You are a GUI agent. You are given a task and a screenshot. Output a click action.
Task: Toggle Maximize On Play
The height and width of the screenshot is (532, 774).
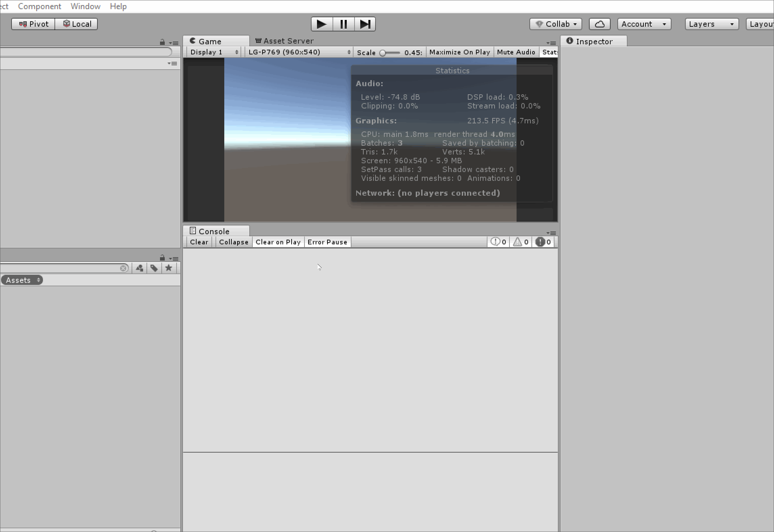pyautogui.click(x=459, y=52)
